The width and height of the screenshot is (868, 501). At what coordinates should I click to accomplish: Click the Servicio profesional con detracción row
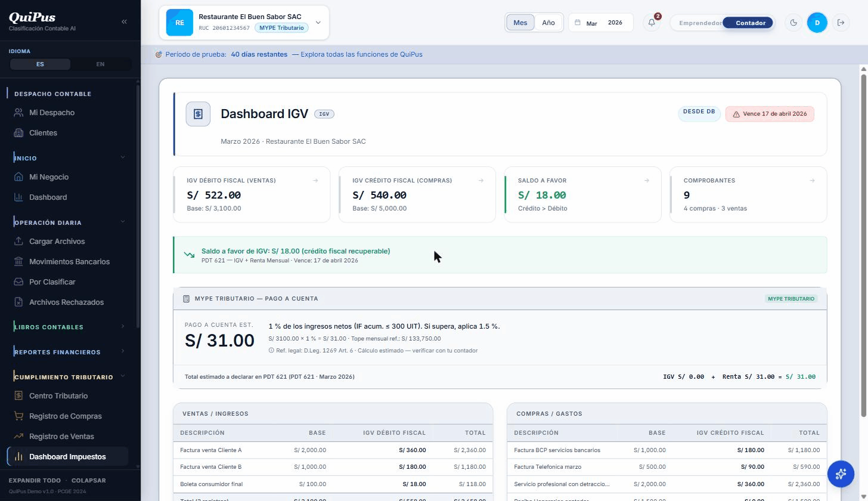[667, 484]
